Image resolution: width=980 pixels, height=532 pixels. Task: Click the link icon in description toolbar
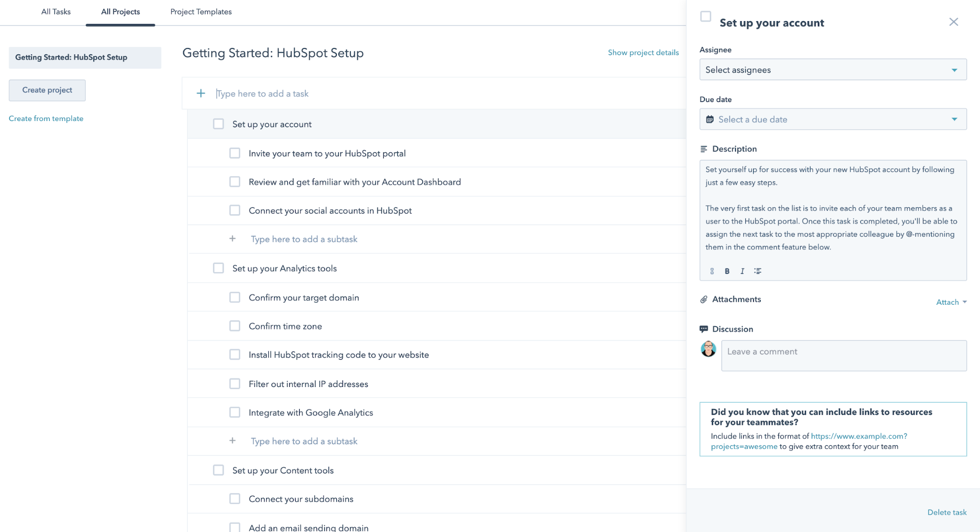[712, 271]
